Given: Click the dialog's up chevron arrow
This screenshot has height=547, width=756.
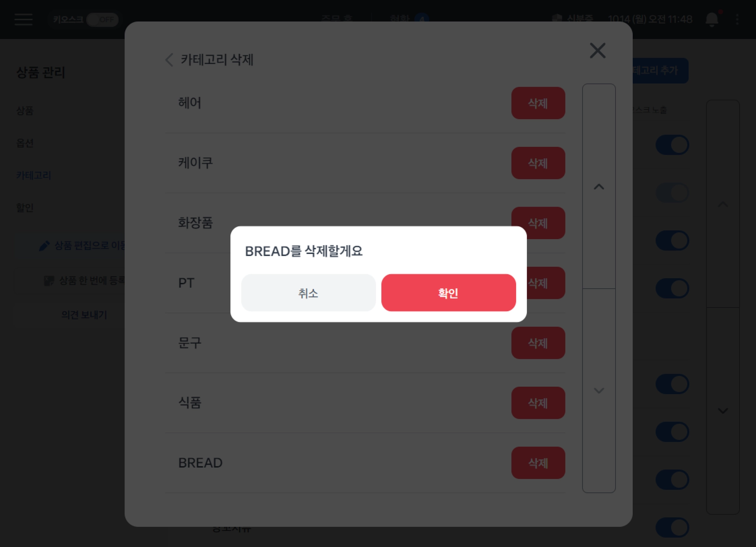Looking at the screenshot, I should [599, 187].
